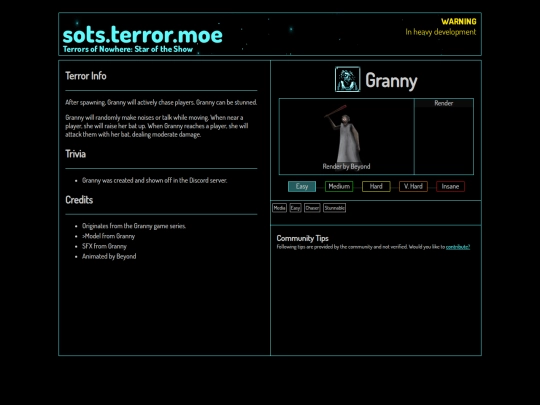This screenshot has height=405, width=540.
Task: Click the Terror Info heading
Action: [86, 76]
